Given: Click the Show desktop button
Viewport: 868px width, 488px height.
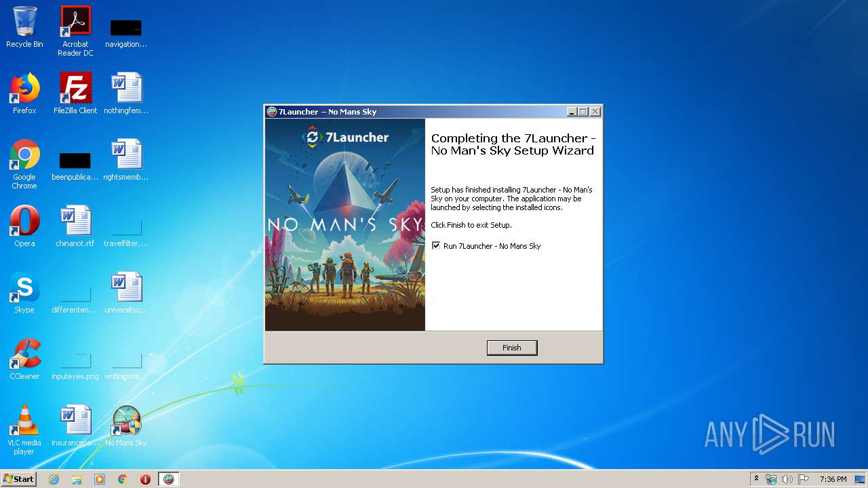Looking at the screenshot, I should (x=861, y=479).
